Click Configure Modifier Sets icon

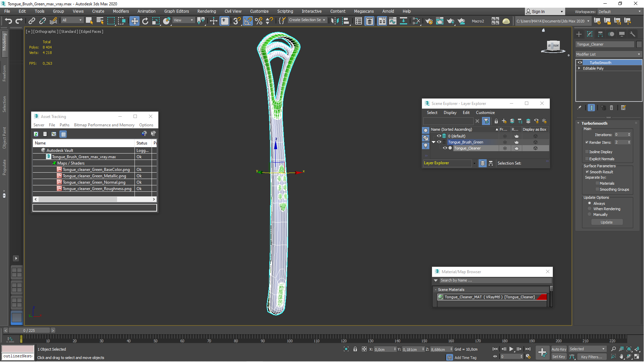[624, 108]
